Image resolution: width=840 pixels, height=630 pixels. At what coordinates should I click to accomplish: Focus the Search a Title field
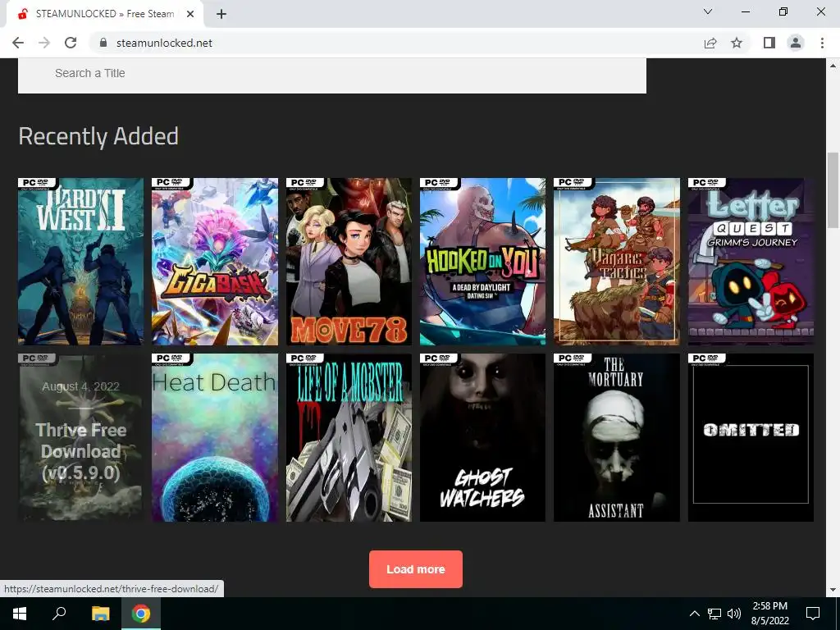332,74
